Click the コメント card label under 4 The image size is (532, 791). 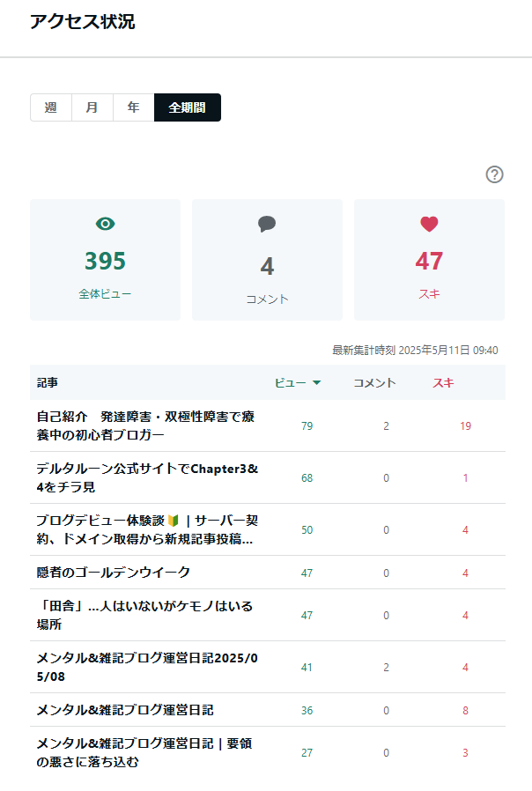click(x=267, y=299)
